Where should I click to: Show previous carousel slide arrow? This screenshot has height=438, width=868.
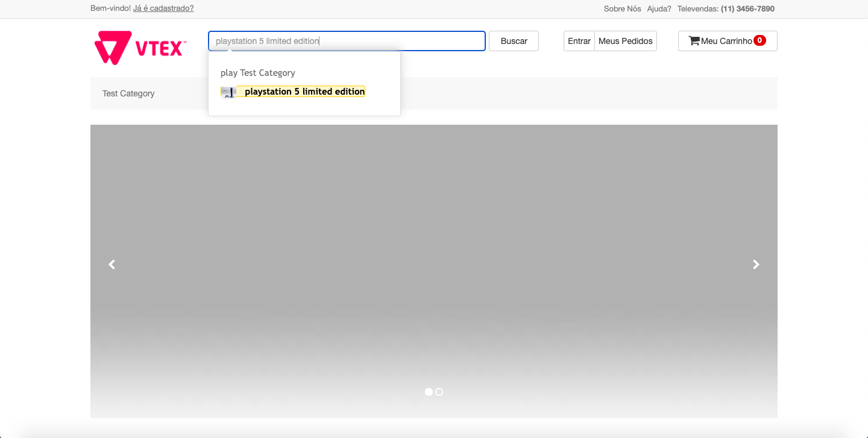(112, 264)
